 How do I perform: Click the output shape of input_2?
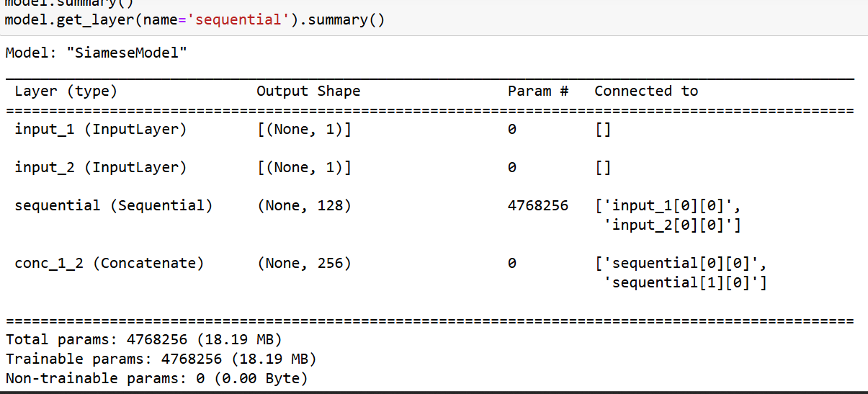tap(304, 168)
